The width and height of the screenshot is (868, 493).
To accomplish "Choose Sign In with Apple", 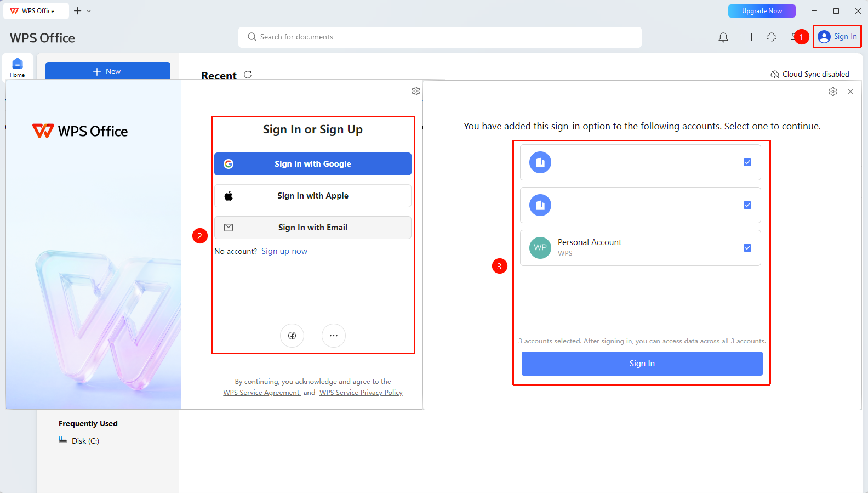I will click(313, 196).
